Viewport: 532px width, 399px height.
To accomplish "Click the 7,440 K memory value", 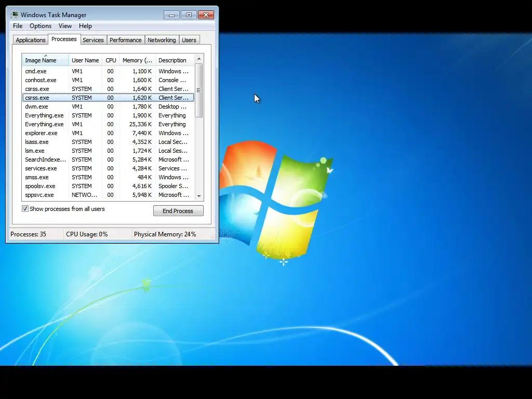I will tap(142, 133).
